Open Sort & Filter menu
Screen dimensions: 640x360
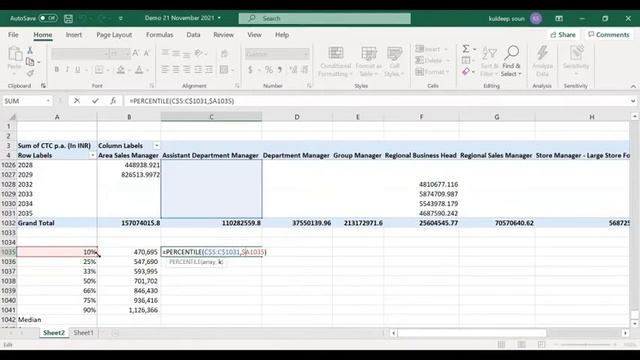pos(489,61)
